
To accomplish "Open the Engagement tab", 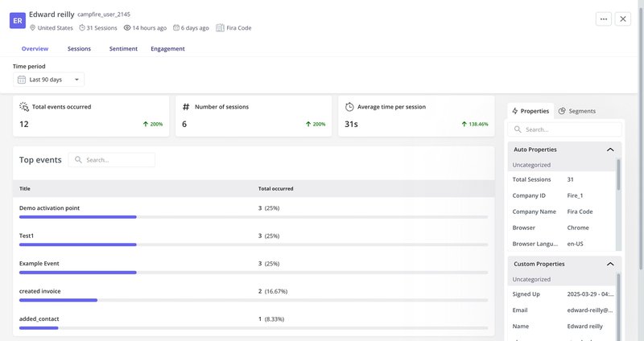I will (167, 48).
